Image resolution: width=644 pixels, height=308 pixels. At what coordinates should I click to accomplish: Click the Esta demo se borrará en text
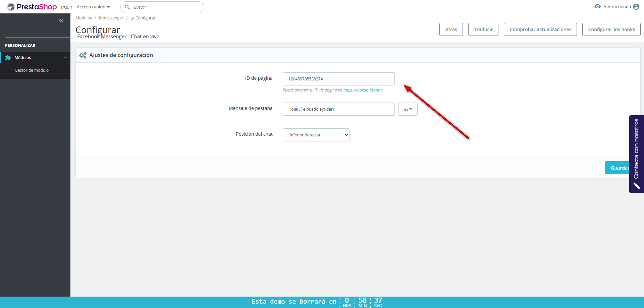294,302
